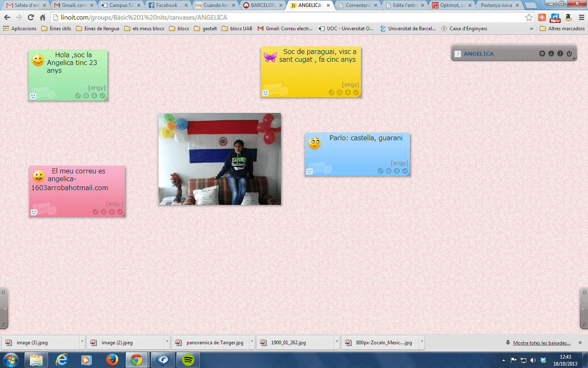Mark the pink correu sticky as done

click(x=120, y=212)
